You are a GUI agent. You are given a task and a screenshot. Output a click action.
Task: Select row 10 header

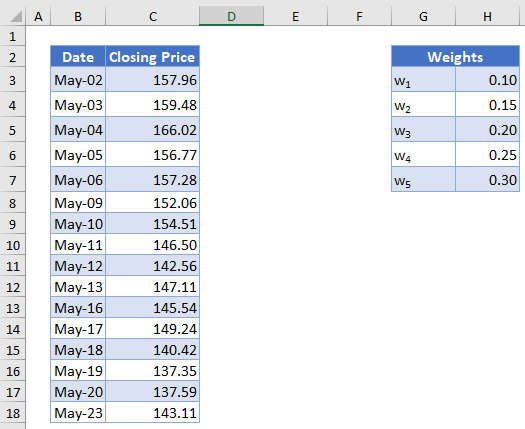point(13,245)
